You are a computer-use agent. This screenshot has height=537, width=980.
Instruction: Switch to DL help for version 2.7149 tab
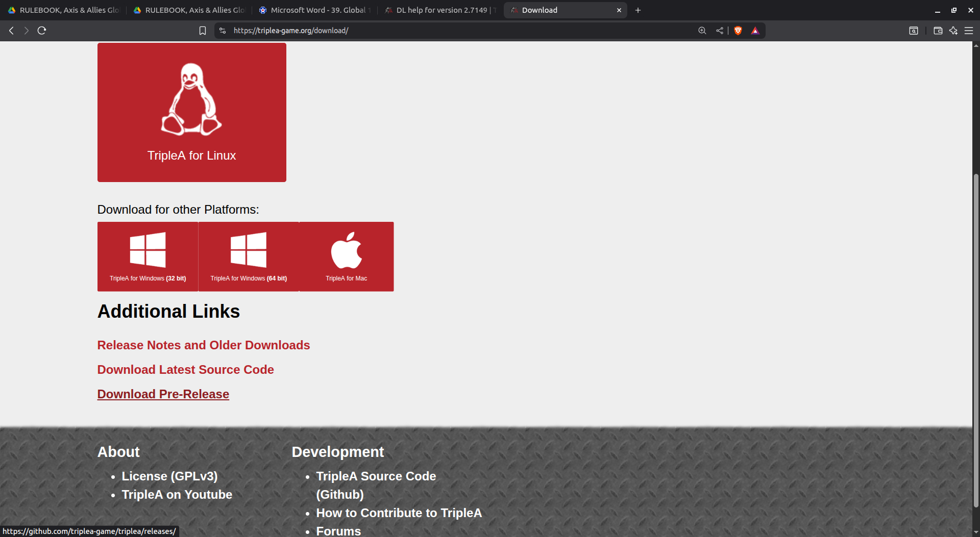(440, 10)
